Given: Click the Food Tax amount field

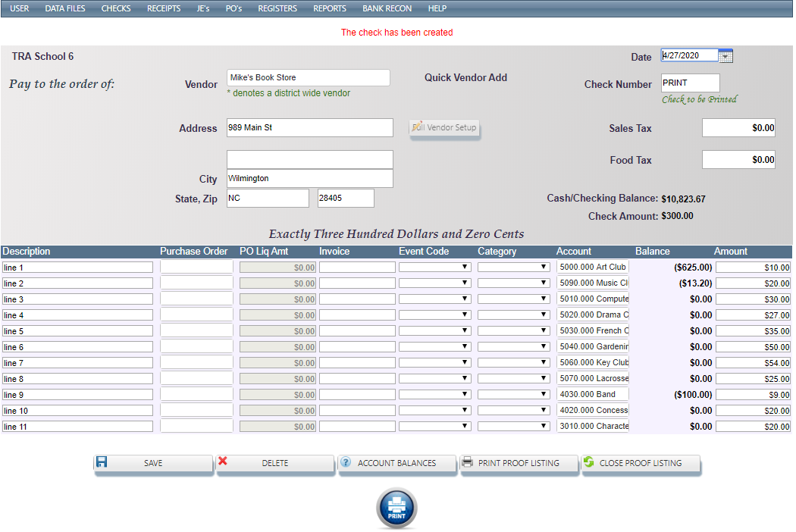Looking at the screenshot, I should click(x=738, y=160).
